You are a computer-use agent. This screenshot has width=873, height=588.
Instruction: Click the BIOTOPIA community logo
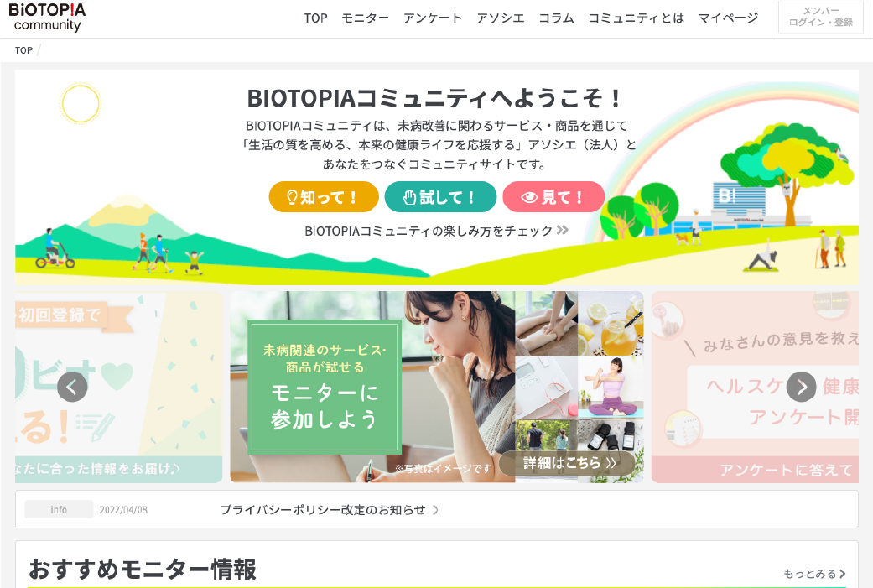(x=47, y=17)
